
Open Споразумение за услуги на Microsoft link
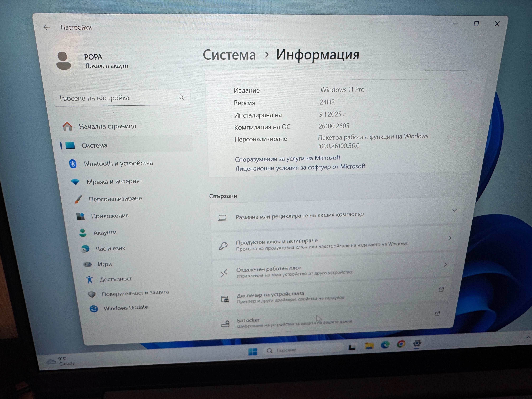click(287, 158)
